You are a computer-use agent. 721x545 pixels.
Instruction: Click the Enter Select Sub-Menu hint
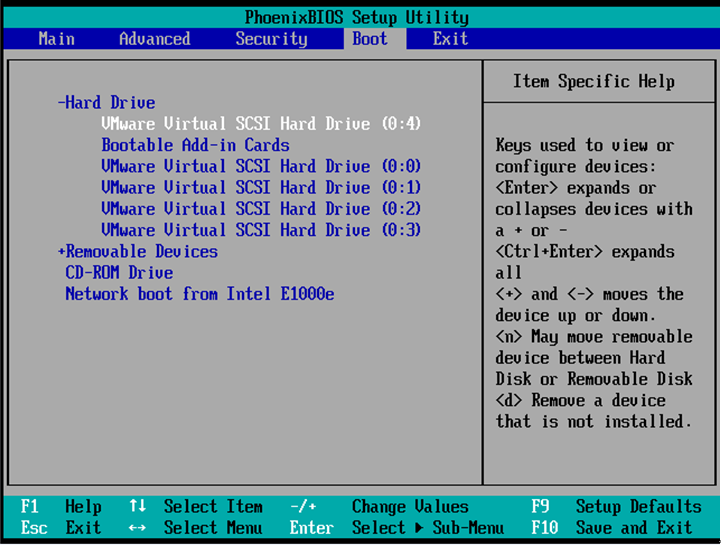pos(397,528)
